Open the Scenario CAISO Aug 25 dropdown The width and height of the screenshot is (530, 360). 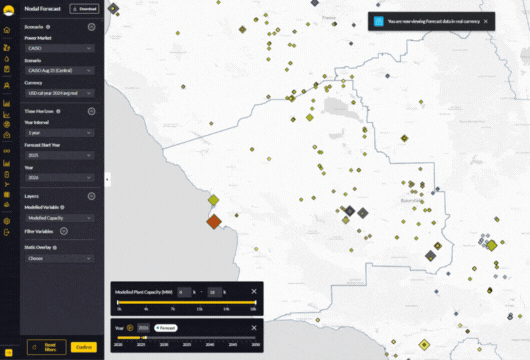click(x=60, y=71)
